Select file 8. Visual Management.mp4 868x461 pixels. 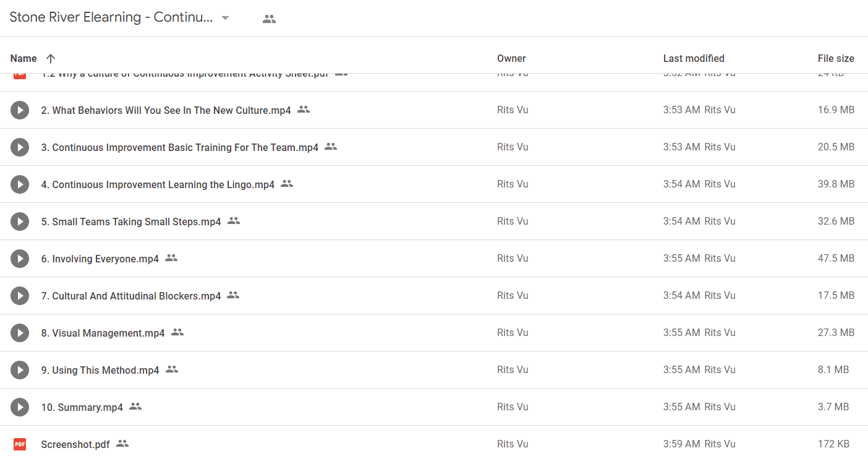[103, 333]
